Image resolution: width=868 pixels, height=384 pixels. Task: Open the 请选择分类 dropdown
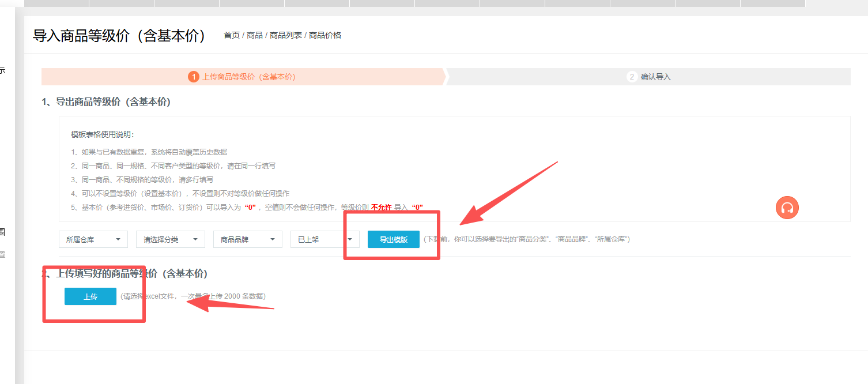[x=171, y=239]
